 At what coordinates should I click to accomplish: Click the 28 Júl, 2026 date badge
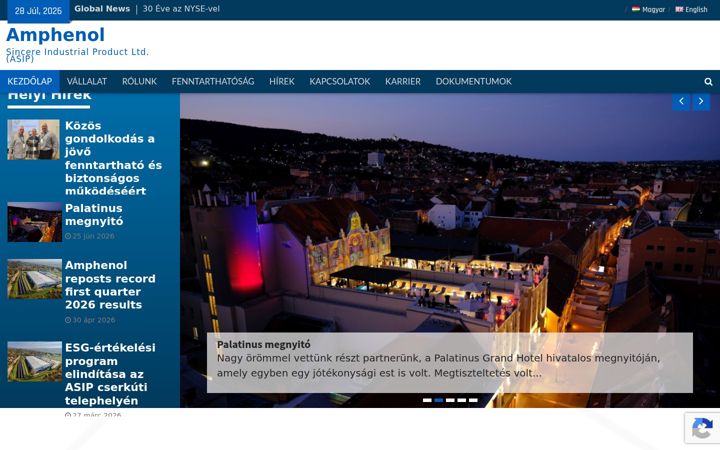(x=38, y=11)
